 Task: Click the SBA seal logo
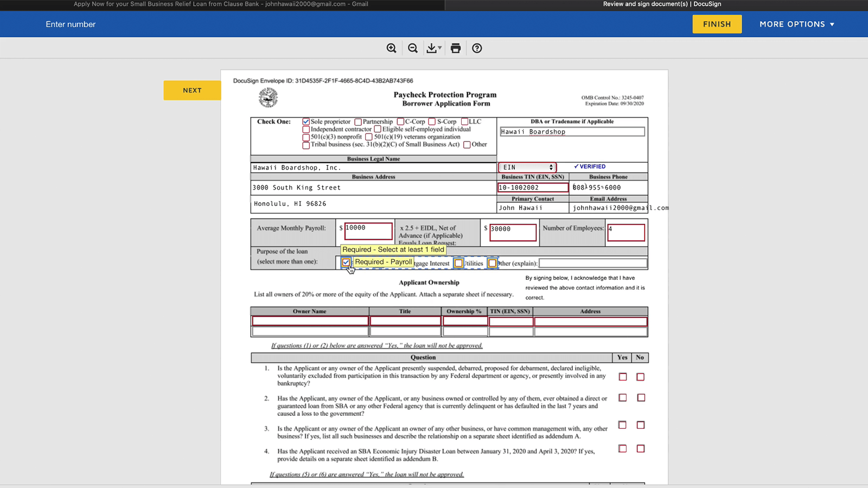click(268, 98)
